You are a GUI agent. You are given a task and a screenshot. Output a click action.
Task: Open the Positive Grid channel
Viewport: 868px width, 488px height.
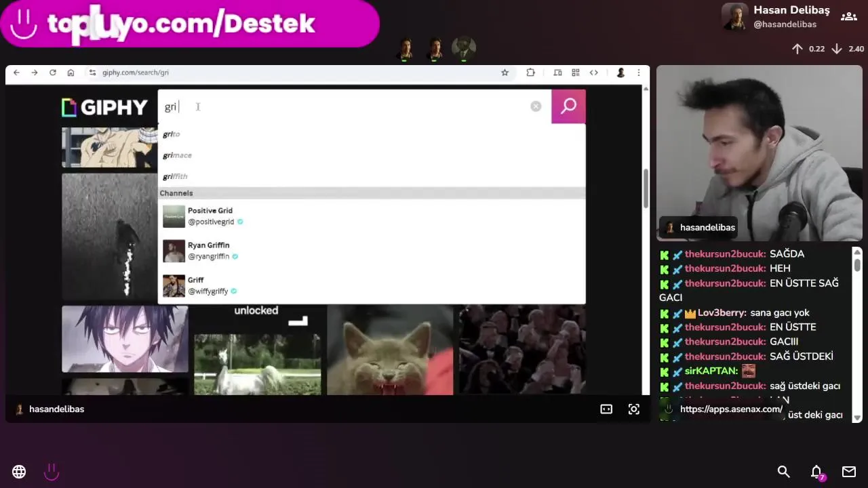[x=372, y=216]
